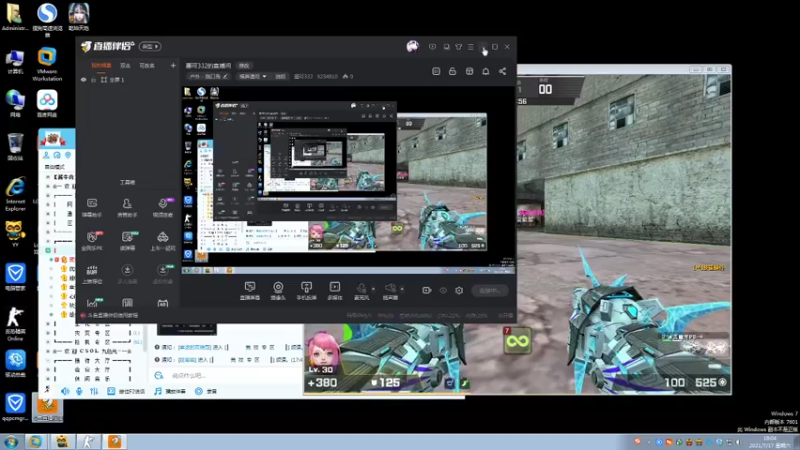
Task: Open the audio mixer sliders icon in YY
Action: click(94, 391)
